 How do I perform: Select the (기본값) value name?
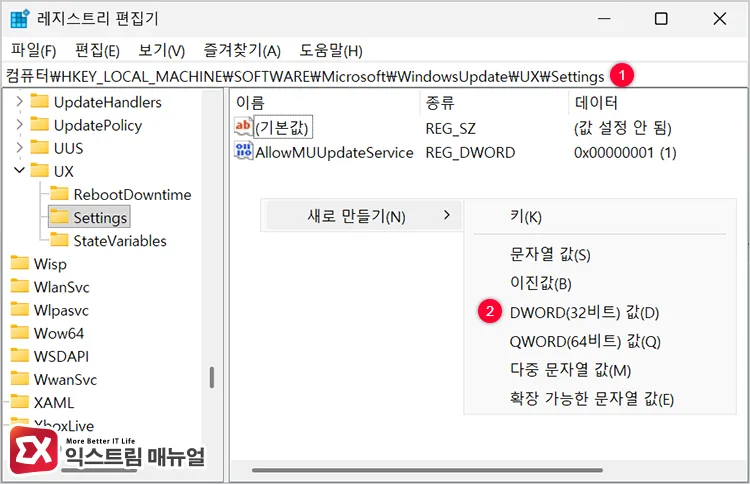click(282, 128)
